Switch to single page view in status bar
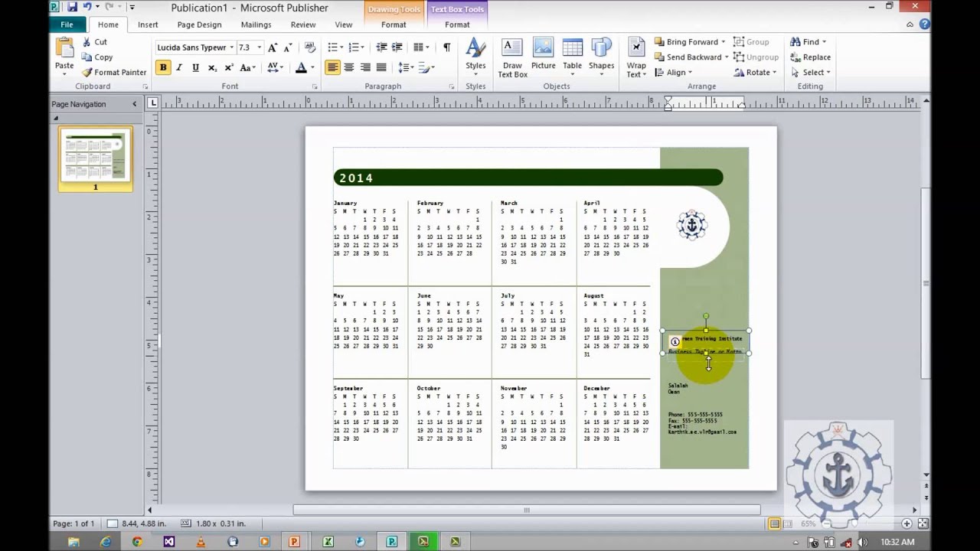The image size is (980, 551). coord(775,524)
